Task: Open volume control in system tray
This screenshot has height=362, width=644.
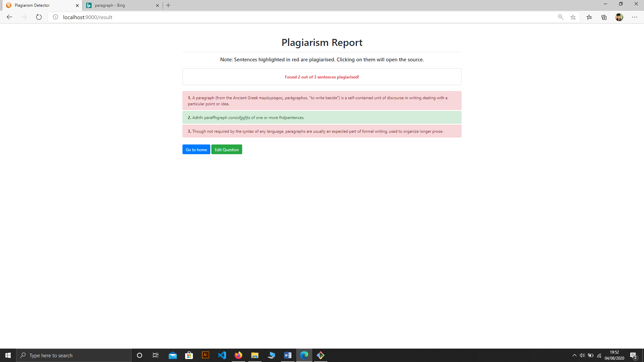Action: (582, 355)
